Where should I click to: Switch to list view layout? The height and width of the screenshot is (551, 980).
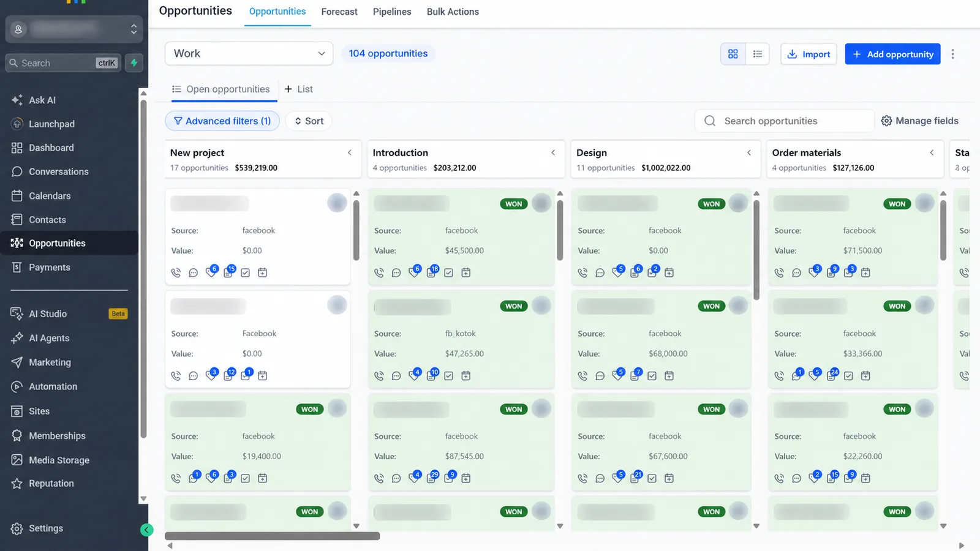[x=757, y=54]
